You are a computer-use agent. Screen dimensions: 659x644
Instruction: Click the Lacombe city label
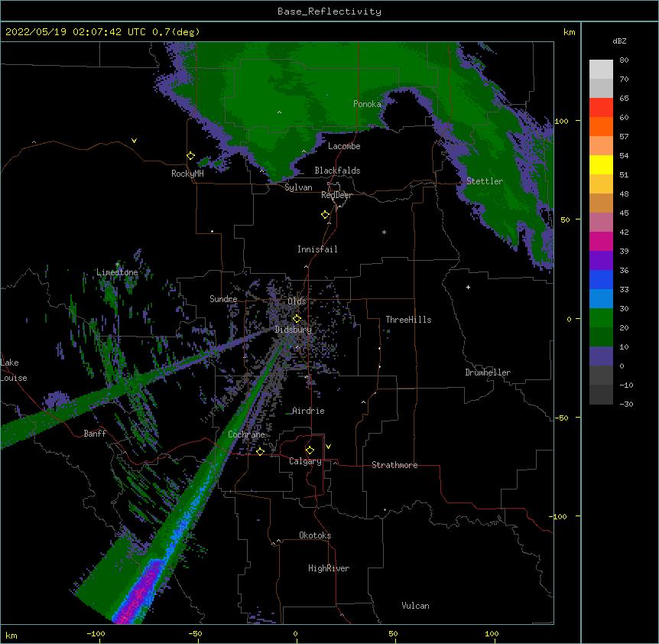[x=344, y=146]
